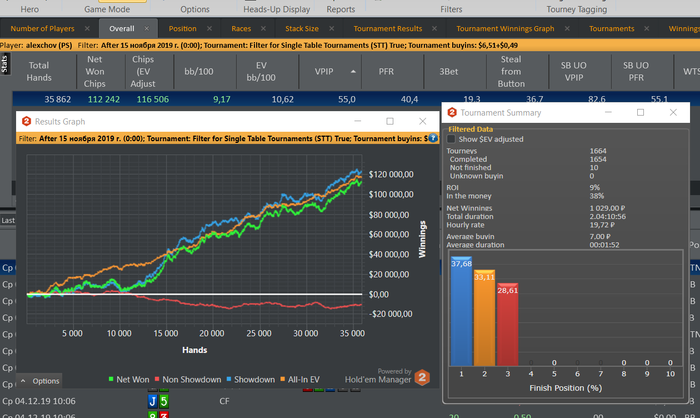Image resolution: width=700 pixels, height=418 pixels.
Task: Open the Game Mode ribbon group
Action: click(x=107, y=9)
